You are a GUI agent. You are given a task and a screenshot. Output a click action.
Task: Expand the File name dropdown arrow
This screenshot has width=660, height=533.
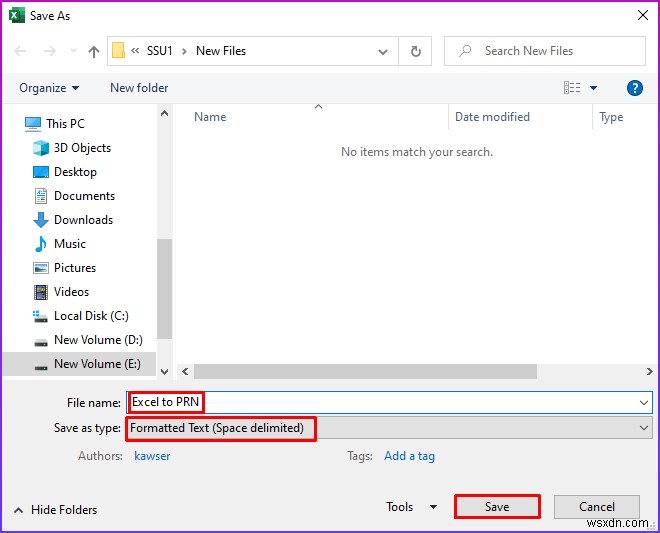tap(644, 403)
